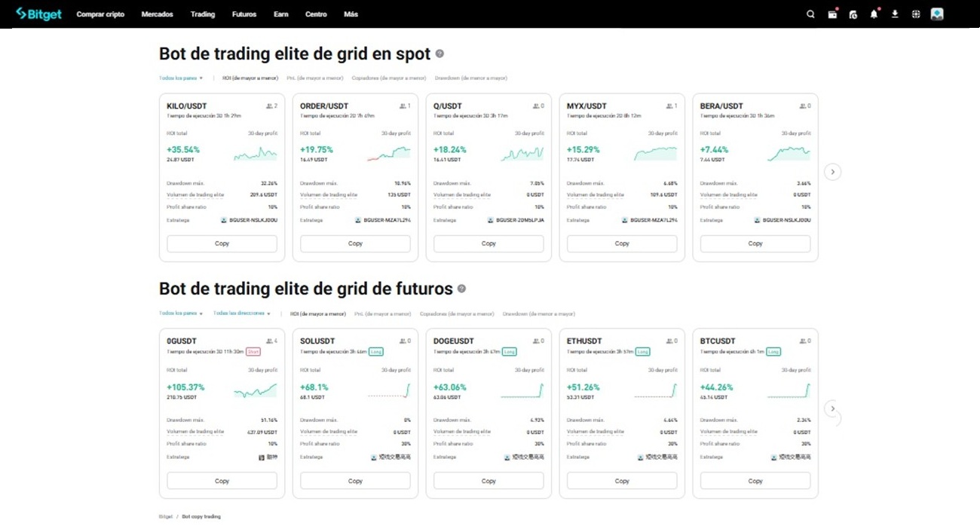The height and width of the screenshot is (526, 980).
Task: Select Mercados from the top navigation
Action: pyautogui.click(x=156, y=14)
